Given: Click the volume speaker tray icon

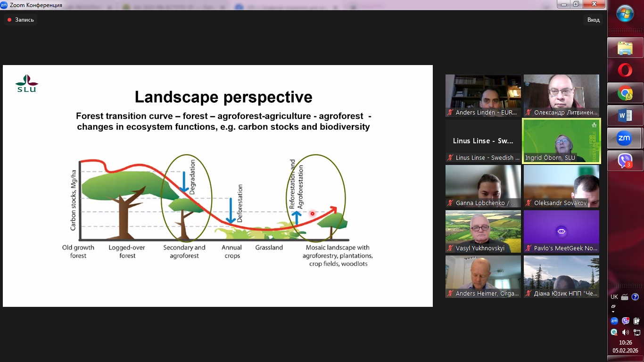Looking at the screenshot, I should click(626, 332).
